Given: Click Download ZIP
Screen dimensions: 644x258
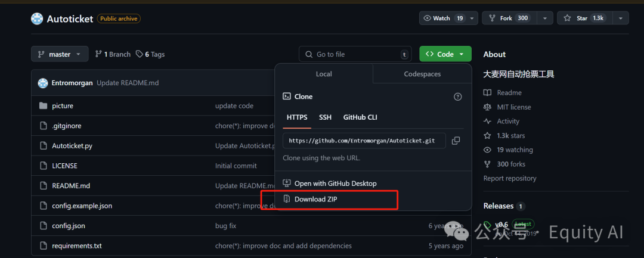Looking at the screenshot, I should click(x=315, y=199).
